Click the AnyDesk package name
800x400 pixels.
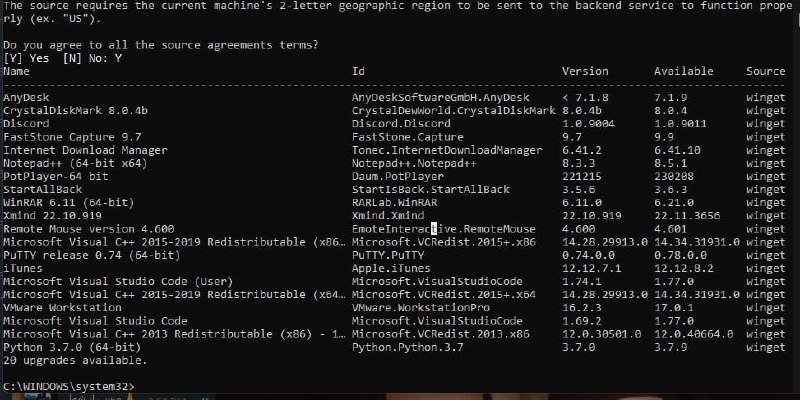coord(26,97)
